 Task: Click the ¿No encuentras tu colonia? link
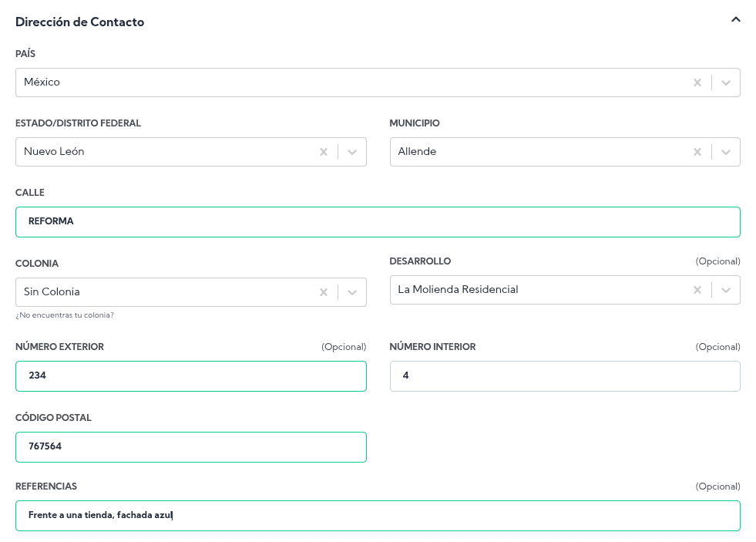point(65,315)
